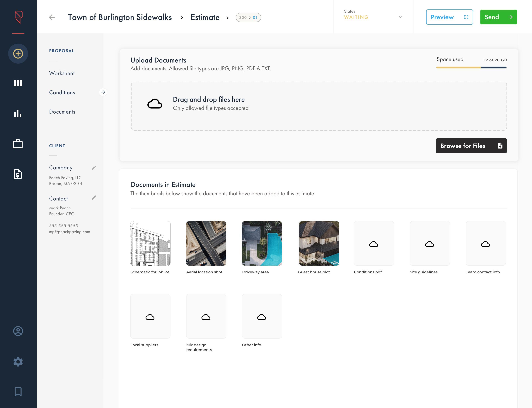Click the 300 > 01 version pill
Screen dimensions: 532x408
coord(248,18)
